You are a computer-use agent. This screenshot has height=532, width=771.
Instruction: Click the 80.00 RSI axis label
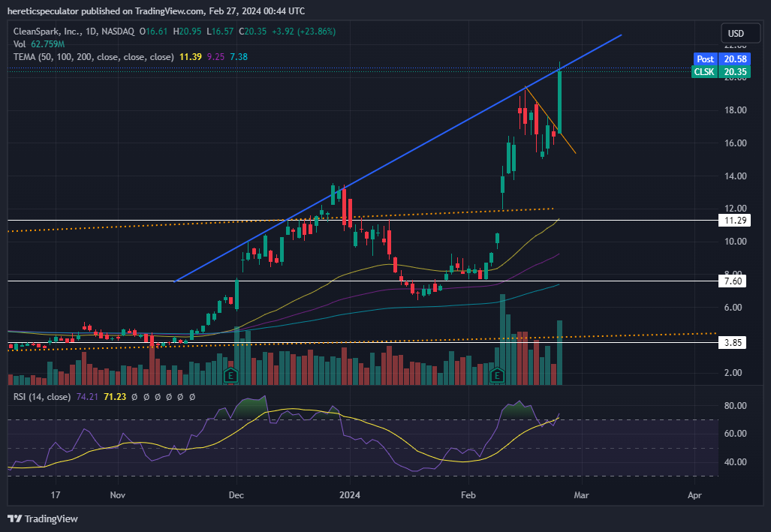[x=735, y=406]
